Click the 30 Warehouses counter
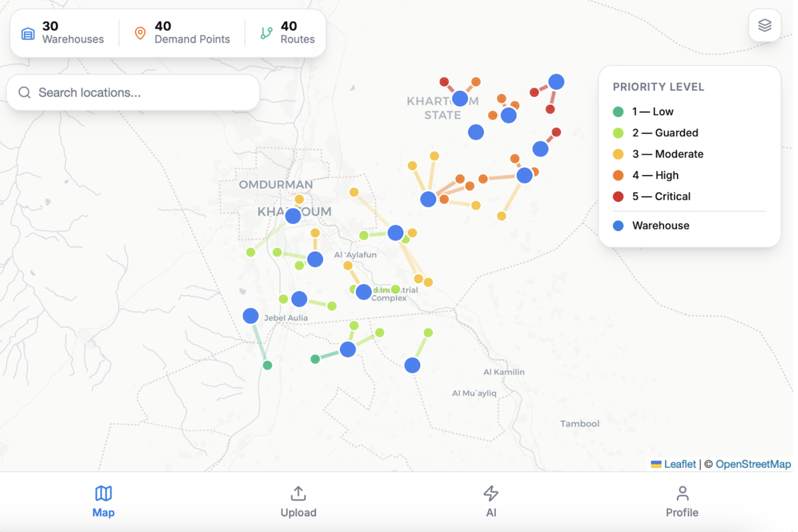Image resolution: width=798 pixels, height=532 pixels. tap(72, 33)
